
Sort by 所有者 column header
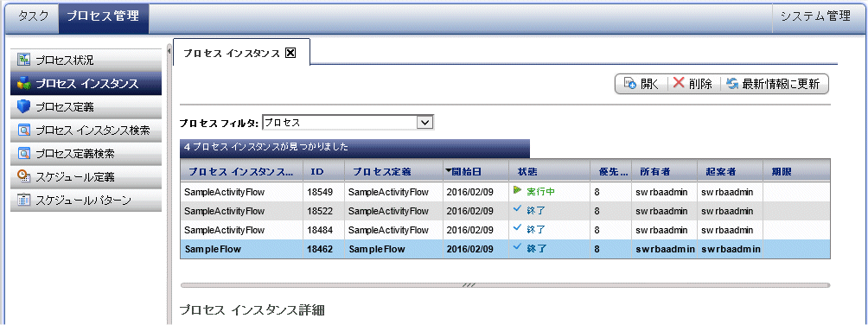point(665,171)
